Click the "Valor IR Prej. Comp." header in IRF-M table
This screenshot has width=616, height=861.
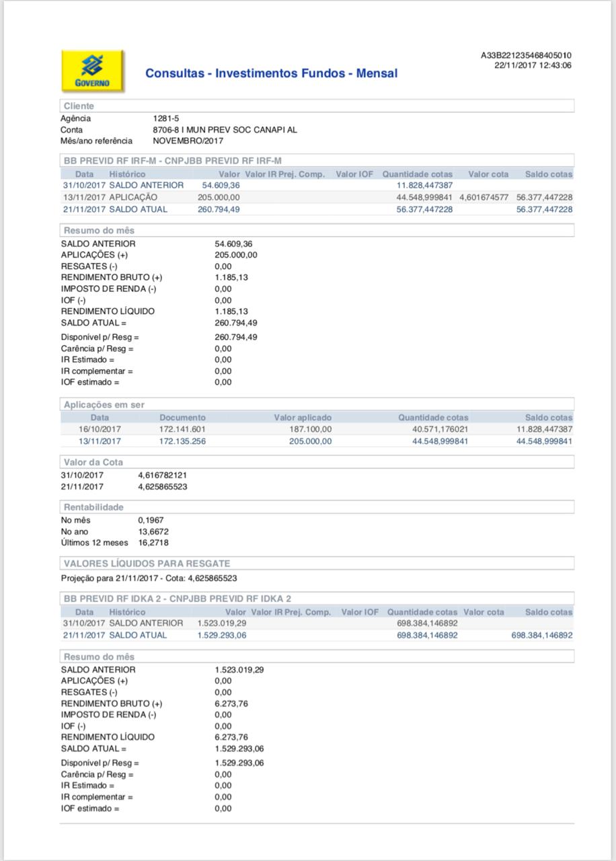(285, 174)
